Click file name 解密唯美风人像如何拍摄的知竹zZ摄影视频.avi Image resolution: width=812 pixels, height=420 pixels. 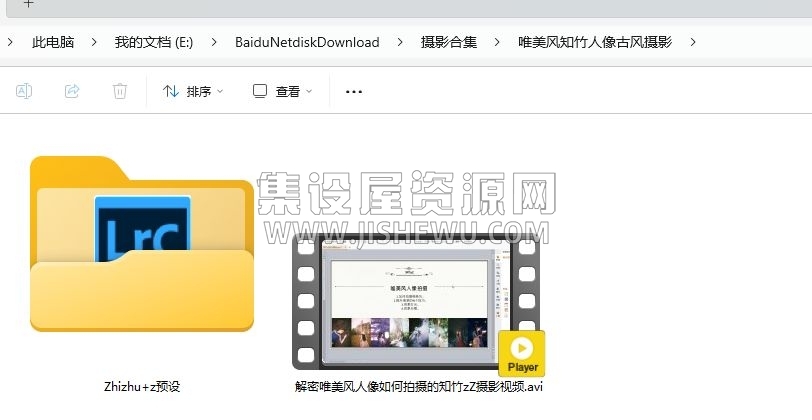418,387
